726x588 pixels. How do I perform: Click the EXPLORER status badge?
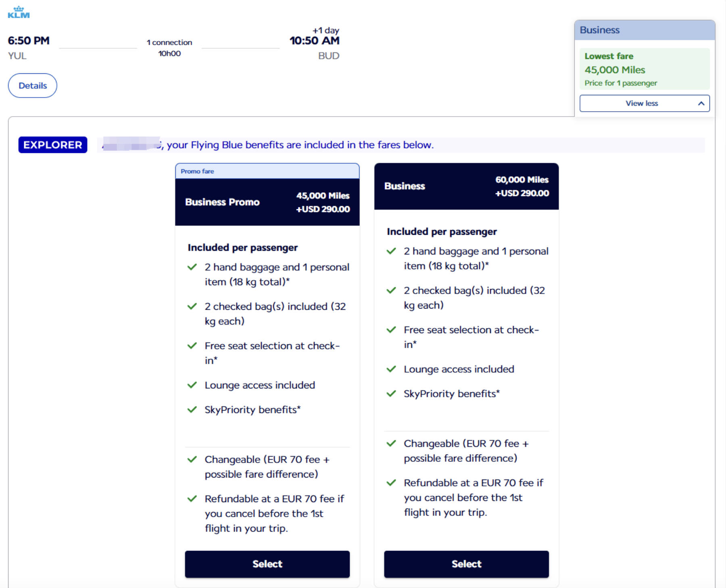click(x=53, y=145)
